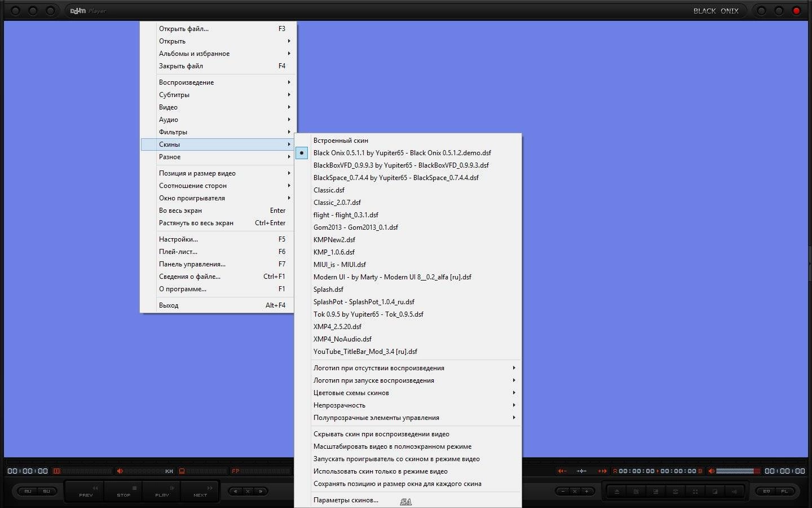Click the X button between minus and plus

(x=575, y=492)
